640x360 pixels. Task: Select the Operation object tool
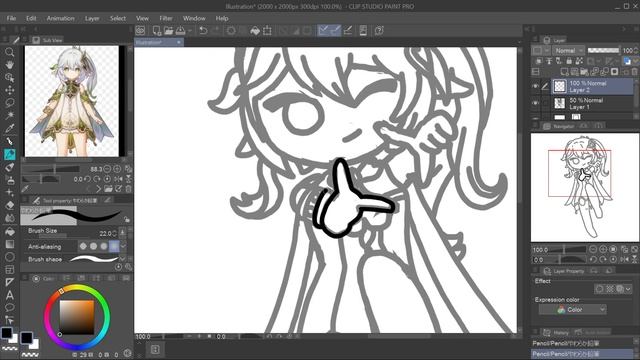(x=9, y=78)
